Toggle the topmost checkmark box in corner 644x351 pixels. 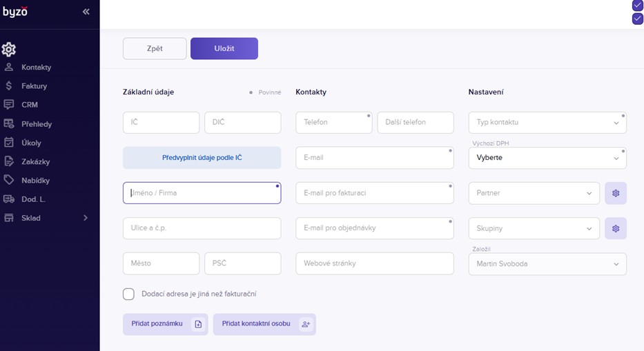(x=638, y=6)
